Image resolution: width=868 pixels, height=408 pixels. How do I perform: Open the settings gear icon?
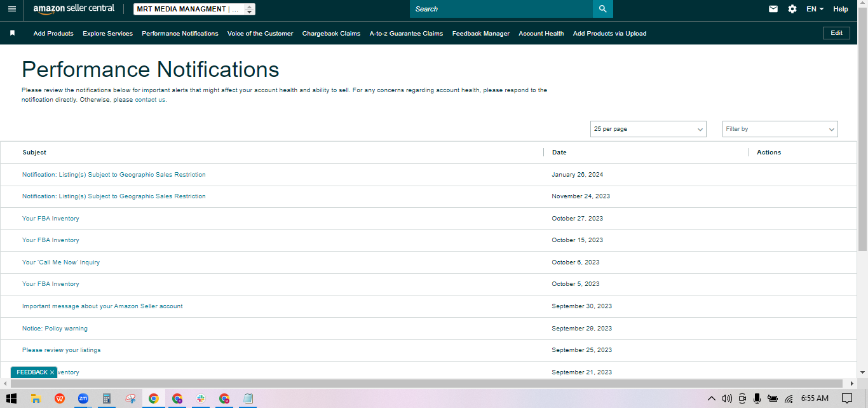pos(792,9)
